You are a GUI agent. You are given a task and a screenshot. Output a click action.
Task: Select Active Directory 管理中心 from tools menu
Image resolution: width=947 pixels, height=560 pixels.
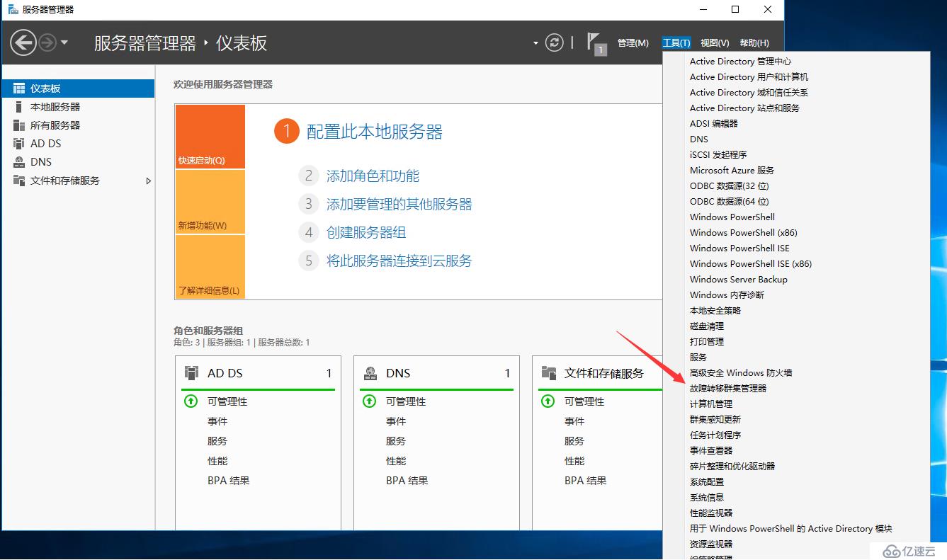pos(741,62)
